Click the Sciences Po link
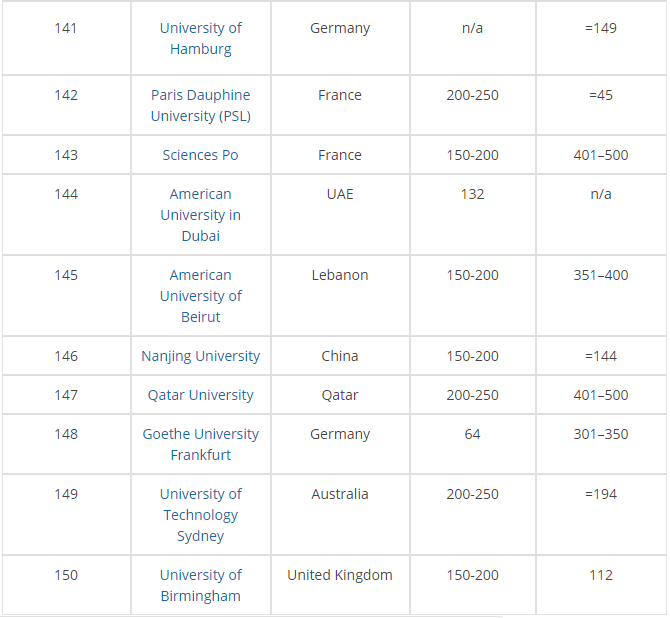The height and width of the screenshot is (618, 670). [x=200, y=155]
